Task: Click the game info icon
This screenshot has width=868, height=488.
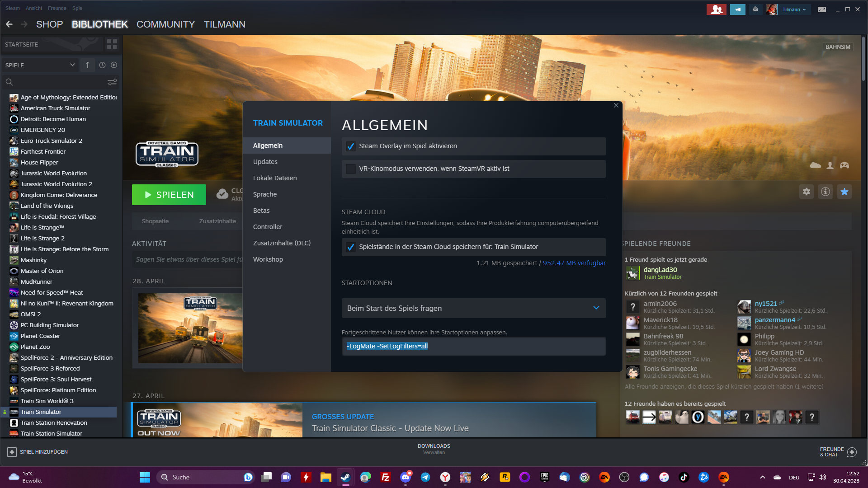Action: pyautogui.click(x=826, y=192)
